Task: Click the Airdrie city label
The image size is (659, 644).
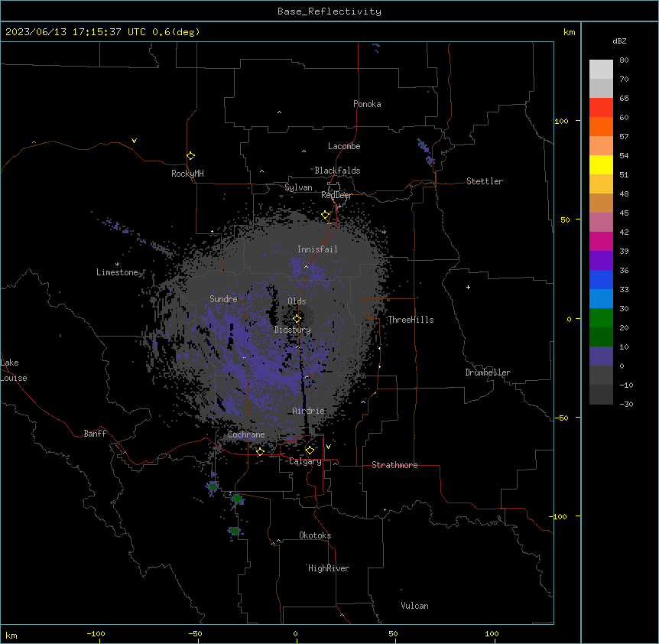Action: tap(309, 411)
